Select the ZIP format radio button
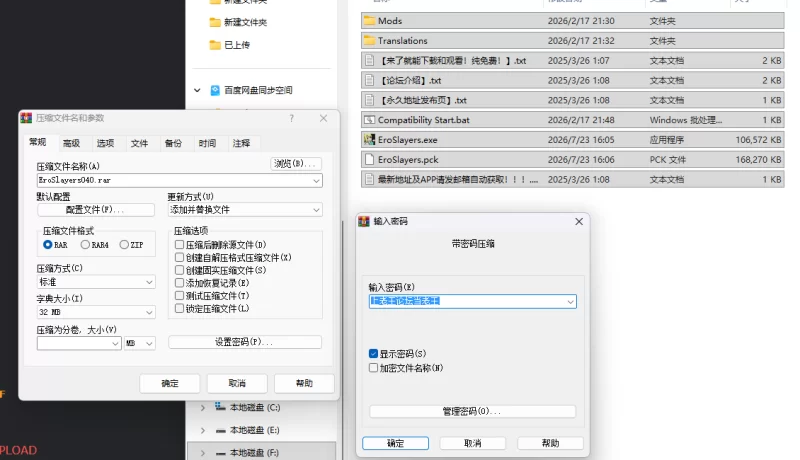 coord(124,245)
